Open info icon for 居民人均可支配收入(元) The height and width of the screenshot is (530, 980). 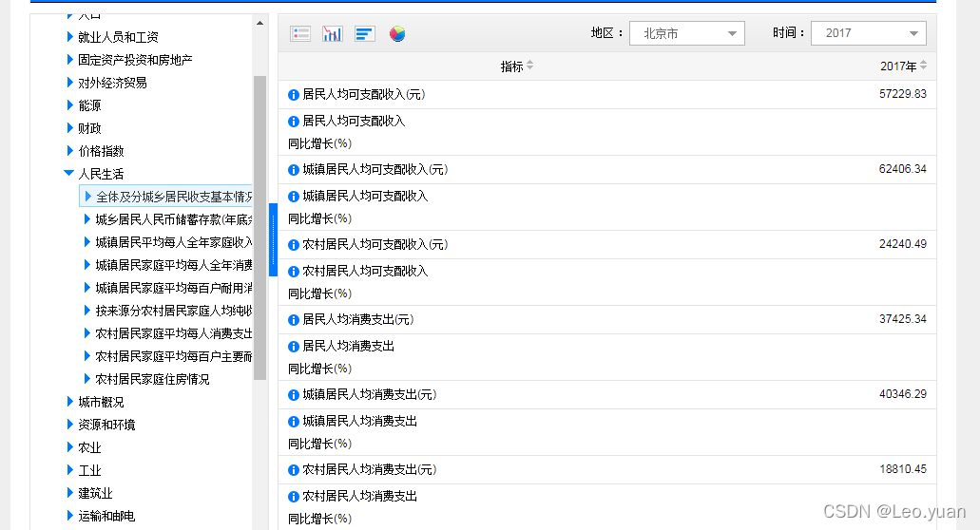click(293, 95)
